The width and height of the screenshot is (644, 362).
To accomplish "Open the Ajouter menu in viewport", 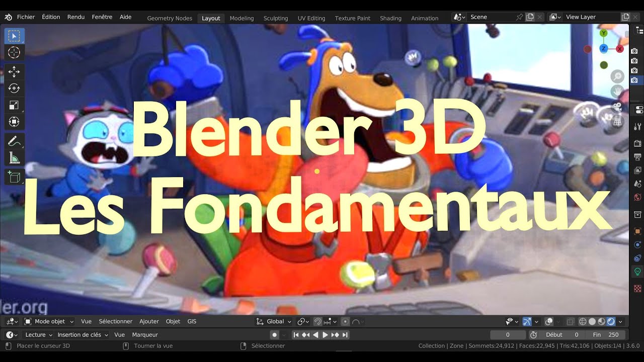I will coord(149,321).
